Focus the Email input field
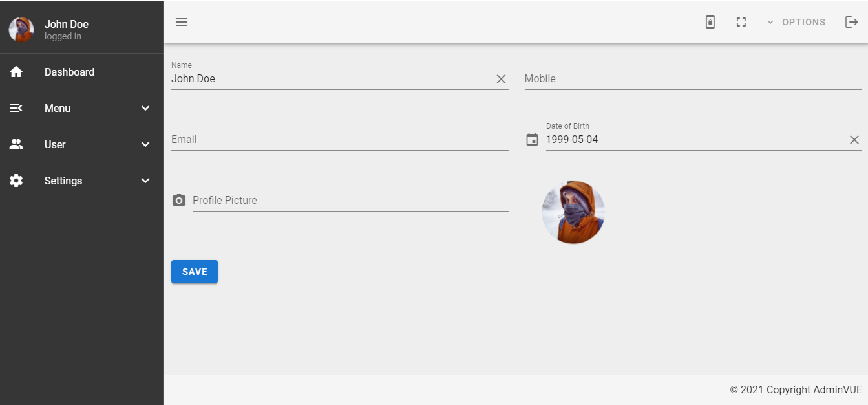Screen dimensions: 868x405 (x=340, y=140)
